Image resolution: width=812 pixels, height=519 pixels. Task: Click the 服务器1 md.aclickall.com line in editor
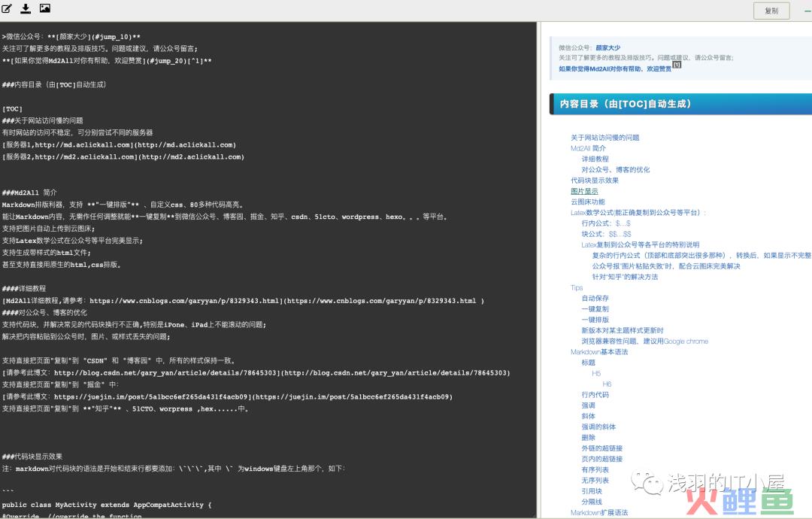[119, 145]
